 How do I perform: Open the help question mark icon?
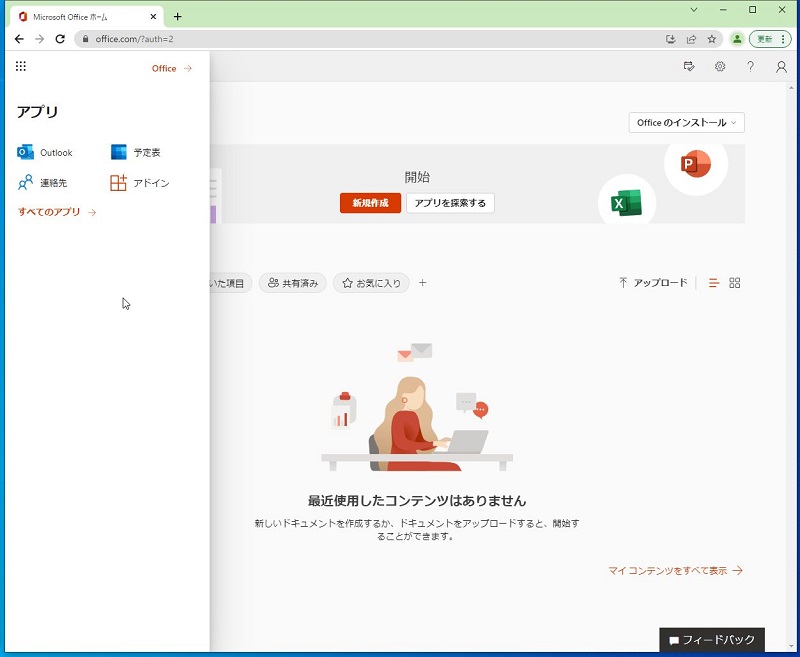coord(751,66)
